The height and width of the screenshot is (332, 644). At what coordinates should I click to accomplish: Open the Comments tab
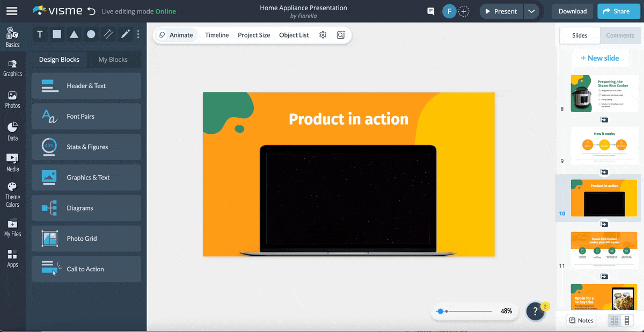[x=620, y=35]
